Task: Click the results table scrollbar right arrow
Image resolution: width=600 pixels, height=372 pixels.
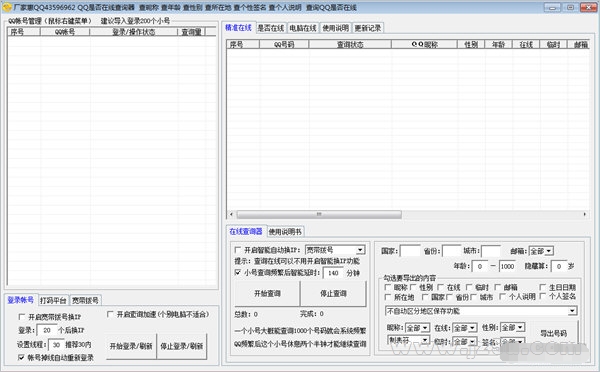Action: 585,214
